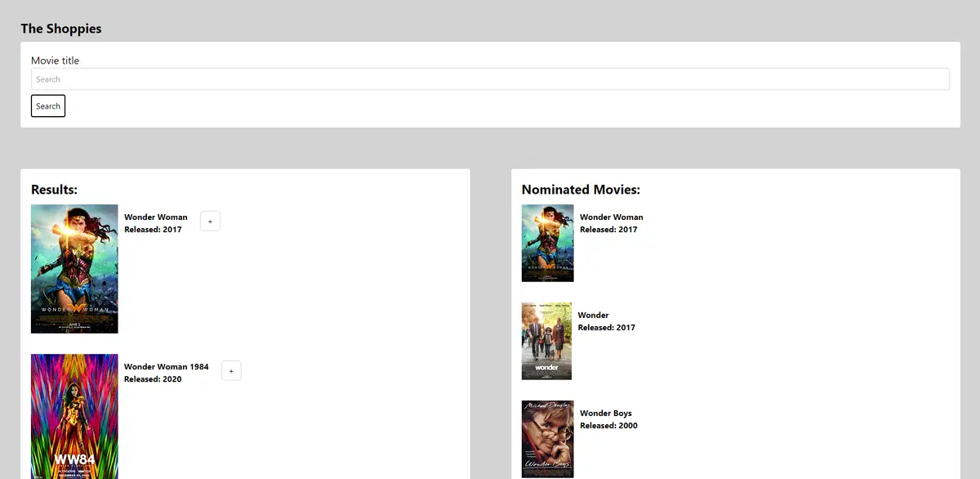Open the Wonder Woman poster in Results
Viewport: 980px width, 479px height.
(x=74, y=269)
